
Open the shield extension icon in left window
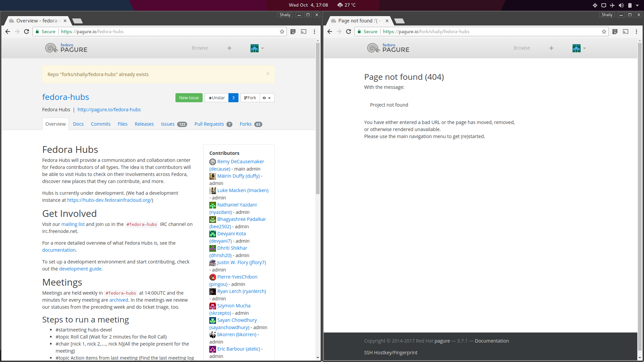click(x=293, y=32)
